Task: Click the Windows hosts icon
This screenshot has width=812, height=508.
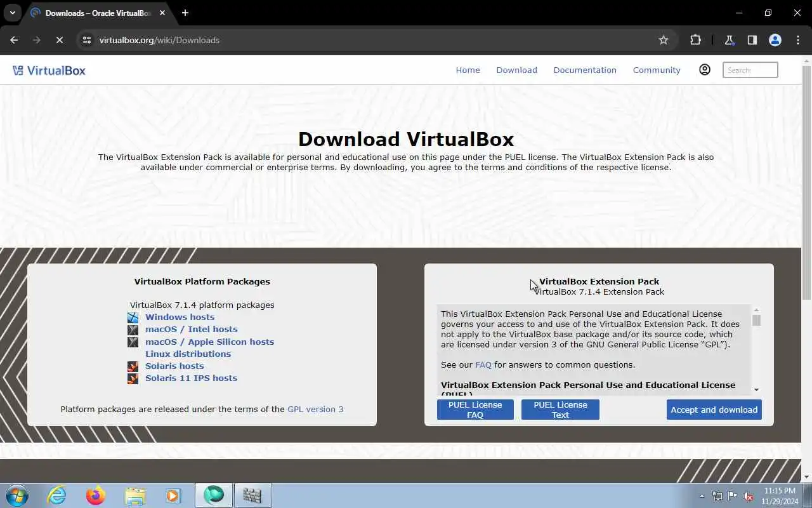Action: (133, 317)
